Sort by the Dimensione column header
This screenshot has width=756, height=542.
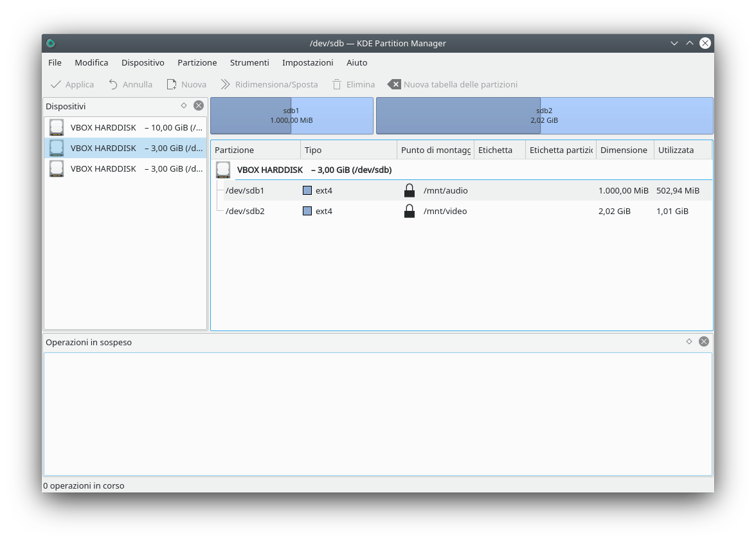pos(624,150)
